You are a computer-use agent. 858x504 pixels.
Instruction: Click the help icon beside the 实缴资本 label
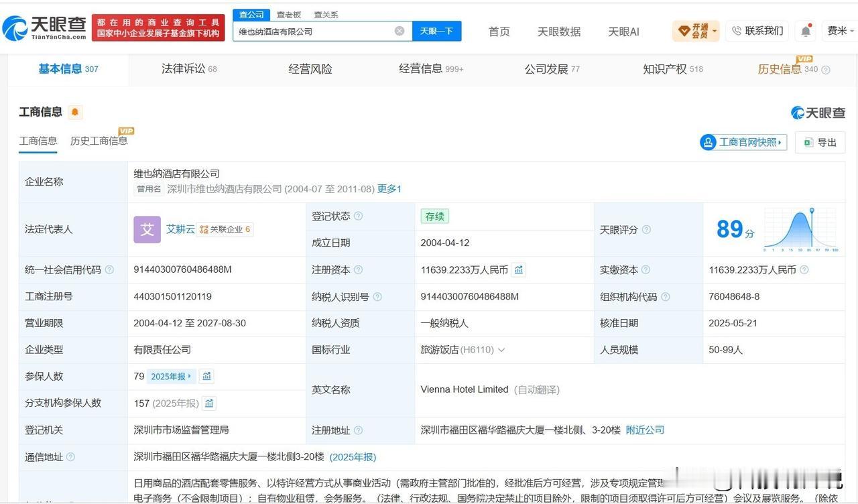click(646, 269)
